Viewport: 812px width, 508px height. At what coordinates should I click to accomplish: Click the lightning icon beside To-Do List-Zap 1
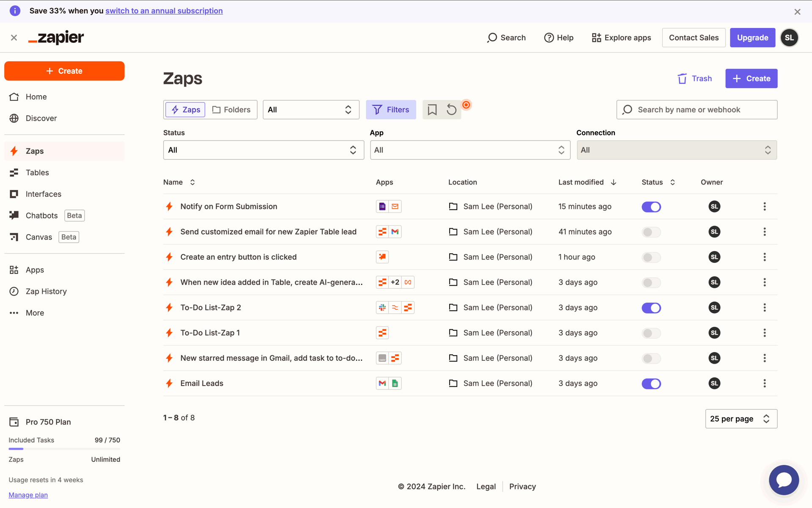tap(169, 333)
